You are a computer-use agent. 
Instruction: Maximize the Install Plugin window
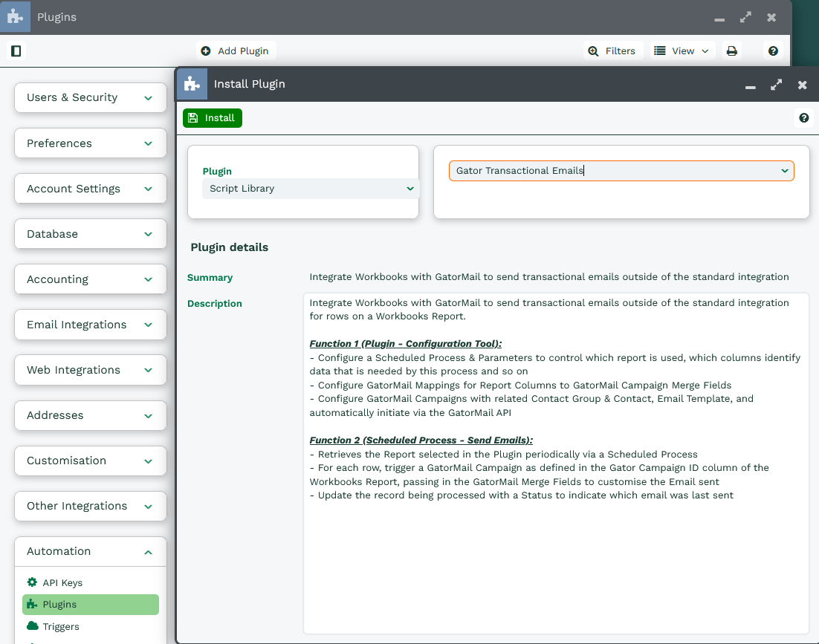pos(776,85)
